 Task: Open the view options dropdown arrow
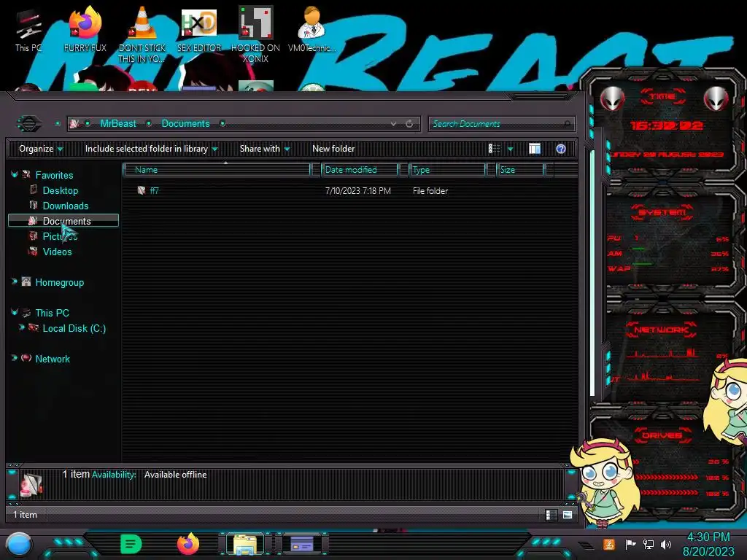[x=510, y=149]
